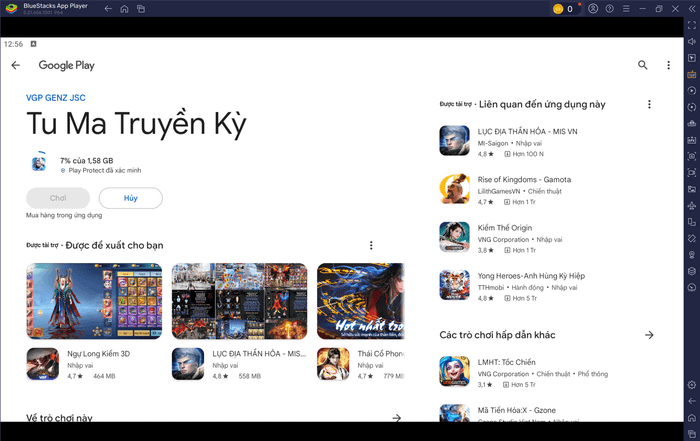This screenshot has width=700, height=441.
Task: Open set location pin icon
Action: coord(692,255)
